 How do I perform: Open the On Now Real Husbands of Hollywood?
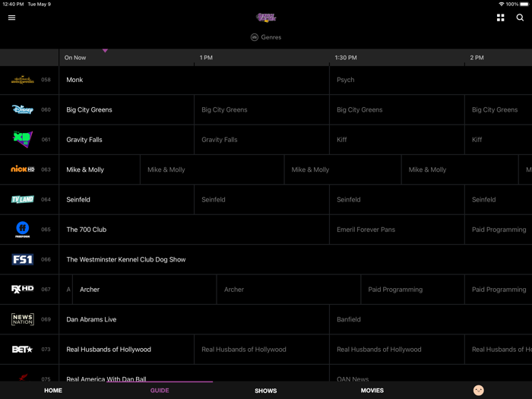click(127, 350)
